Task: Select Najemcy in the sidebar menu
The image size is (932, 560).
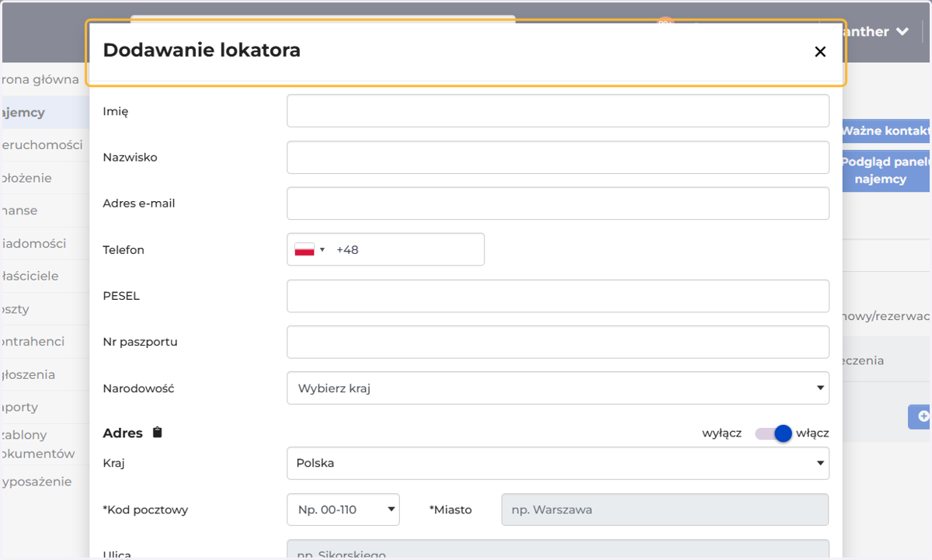Action: [x=23, y=113]
